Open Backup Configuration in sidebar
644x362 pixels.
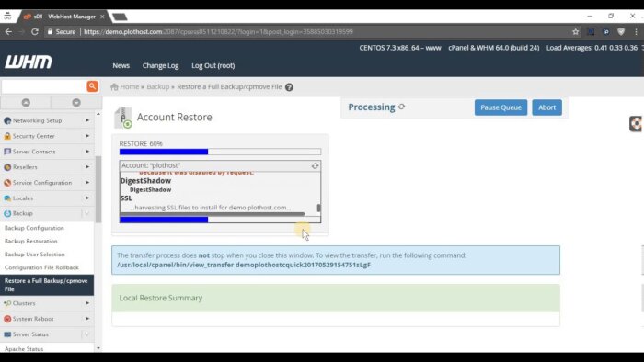[35, 228]
